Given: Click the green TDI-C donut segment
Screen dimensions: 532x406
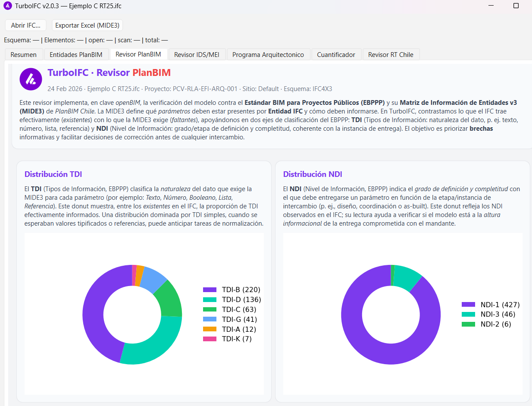Looking at the screenshot, I should [x=169, y=299].
